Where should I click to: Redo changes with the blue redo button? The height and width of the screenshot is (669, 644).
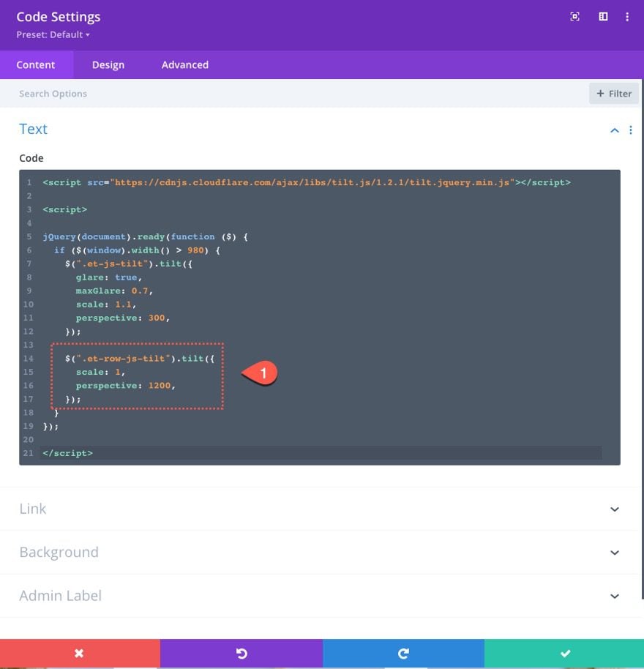(x=403, y=653)
